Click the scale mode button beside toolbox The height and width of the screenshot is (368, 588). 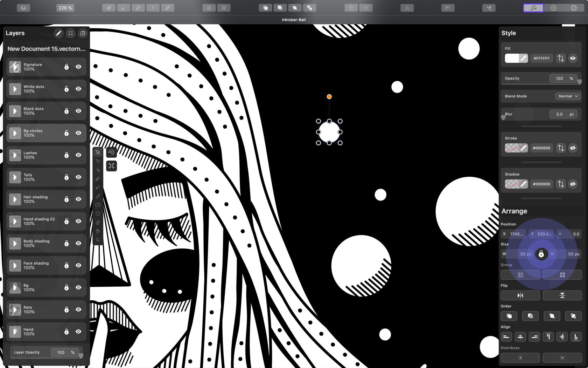point(111,166)
